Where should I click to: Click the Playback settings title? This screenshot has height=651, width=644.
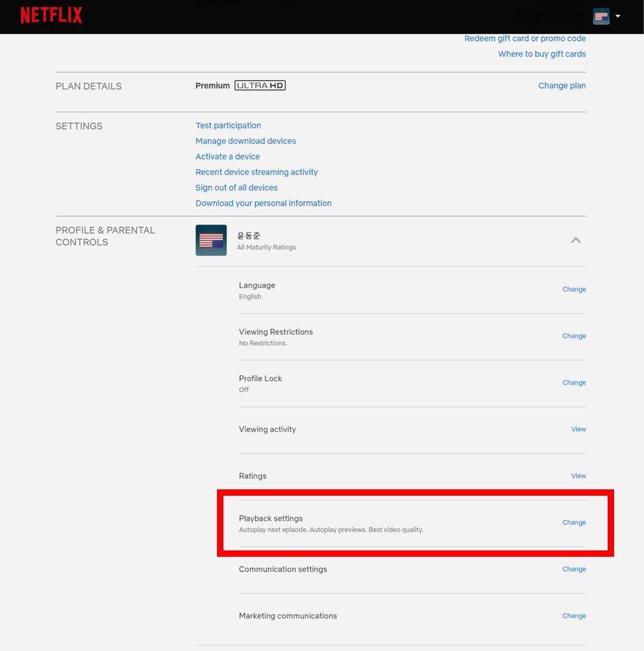tap(270, 519)
